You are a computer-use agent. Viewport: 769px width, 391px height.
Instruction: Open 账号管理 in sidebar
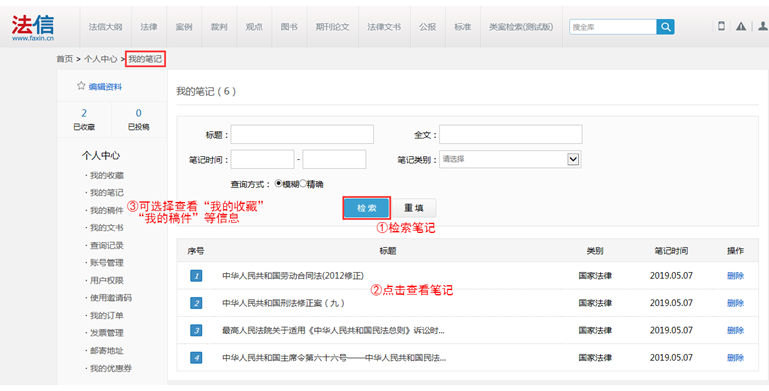click(x=106, y=262)
